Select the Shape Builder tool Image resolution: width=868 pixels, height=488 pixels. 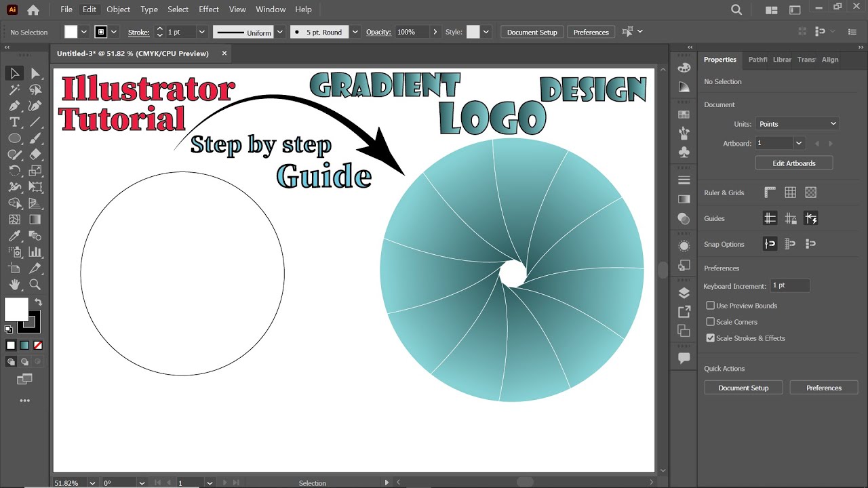coord(14,203)
